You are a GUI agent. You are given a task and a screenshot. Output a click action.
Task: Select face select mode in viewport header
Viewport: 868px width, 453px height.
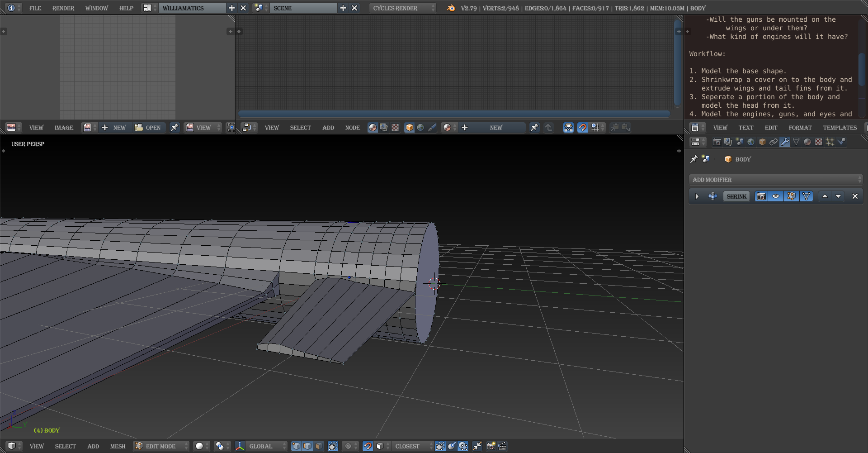(x=319, y=446)
